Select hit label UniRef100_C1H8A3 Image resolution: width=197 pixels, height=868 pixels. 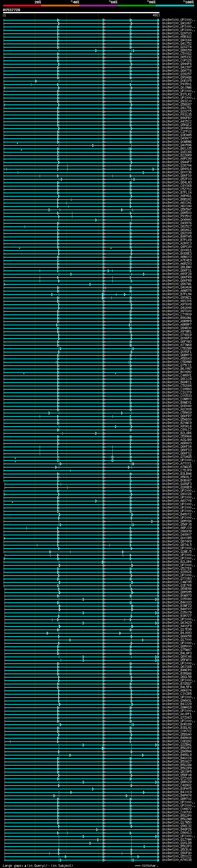[x=177, y=389]
